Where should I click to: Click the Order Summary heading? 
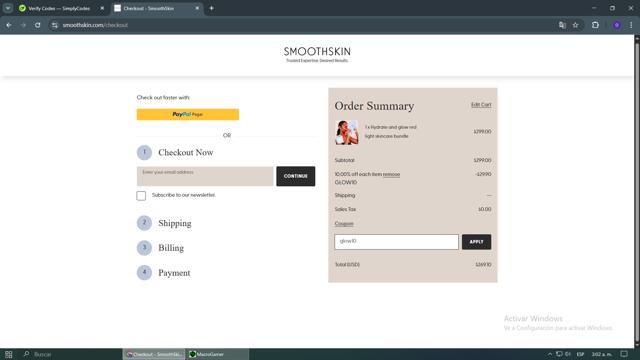[374, 106]
